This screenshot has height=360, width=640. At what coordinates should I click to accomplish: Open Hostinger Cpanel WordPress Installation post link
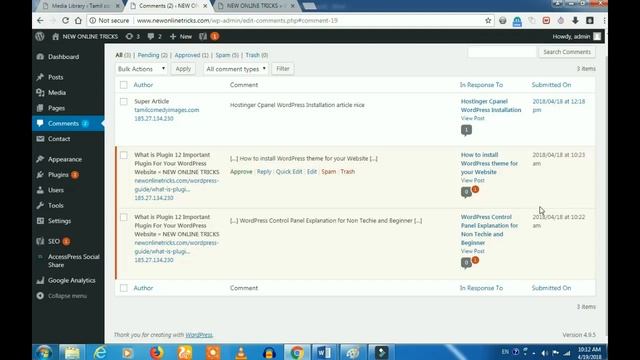491,105
